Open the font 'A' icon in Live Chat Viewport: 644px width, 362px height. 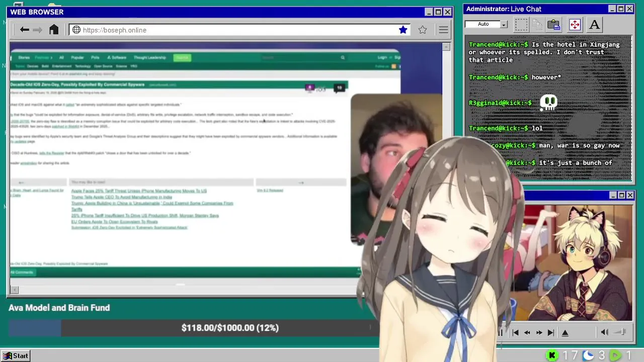click(x=594, y=24)
